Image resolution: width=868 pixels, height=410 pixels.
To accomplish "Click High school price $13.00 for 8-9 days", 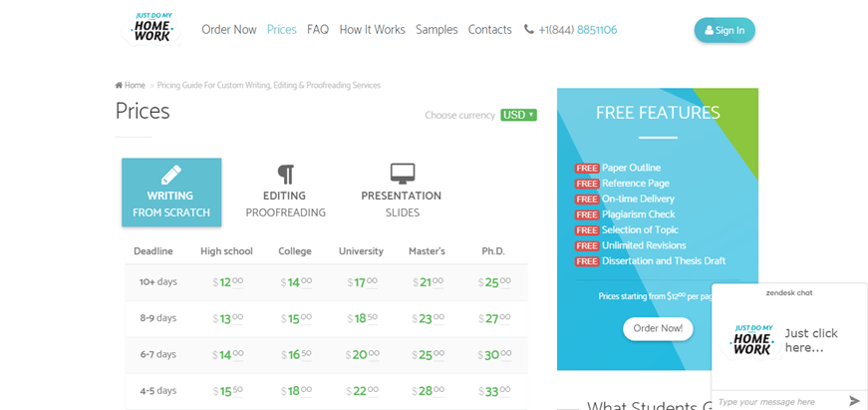I will pyautogui.click(x=228, y=319).
